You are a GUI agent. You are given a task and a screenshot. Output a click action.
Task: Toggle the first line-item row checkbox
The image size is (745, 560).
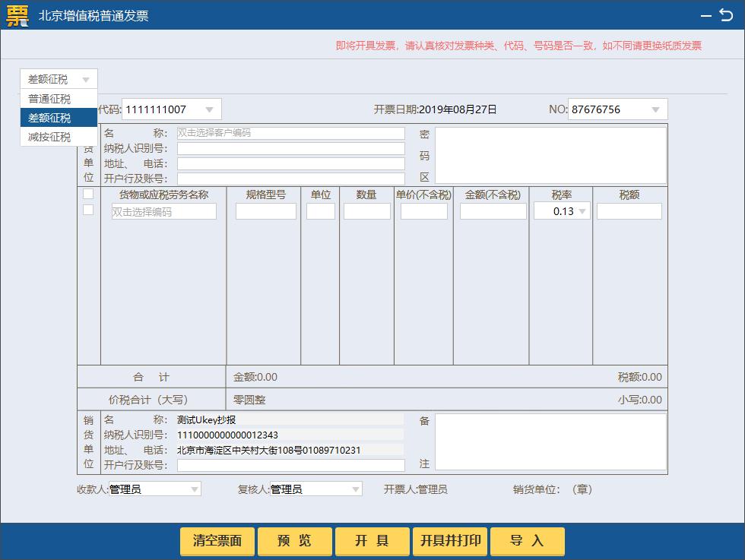87,195
